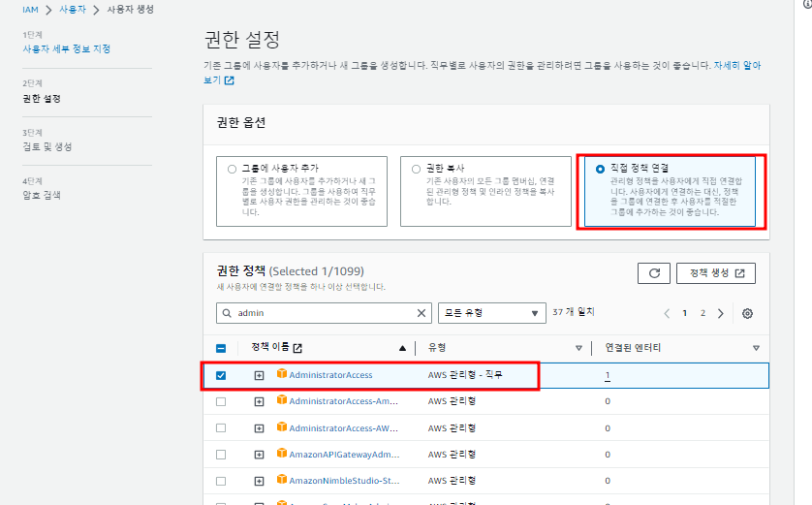Select step 2 권한 설정 in sidebar

point(42,99)
